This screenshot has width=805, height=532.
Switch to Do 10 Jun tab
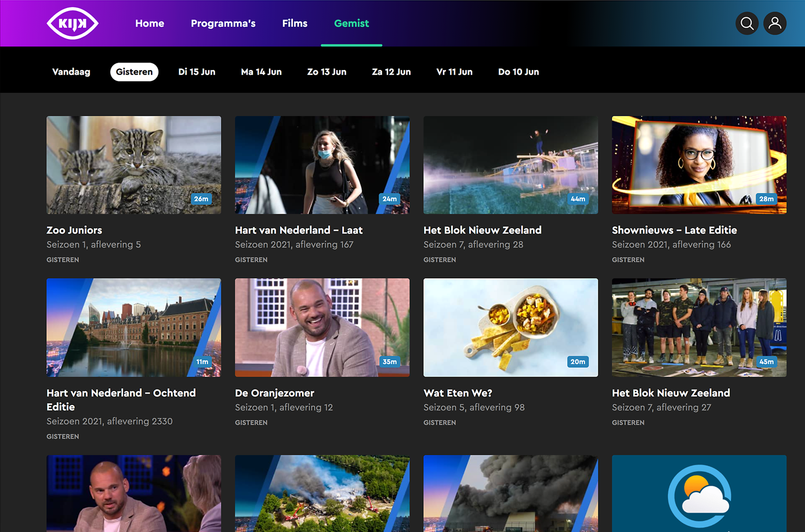[x=518, y=72]
